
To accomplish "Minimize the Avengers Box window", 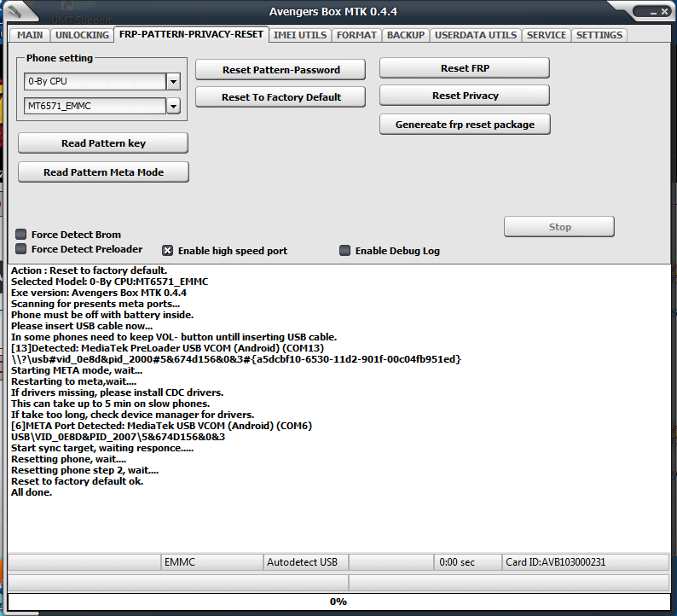I will [x=653, y=13].
